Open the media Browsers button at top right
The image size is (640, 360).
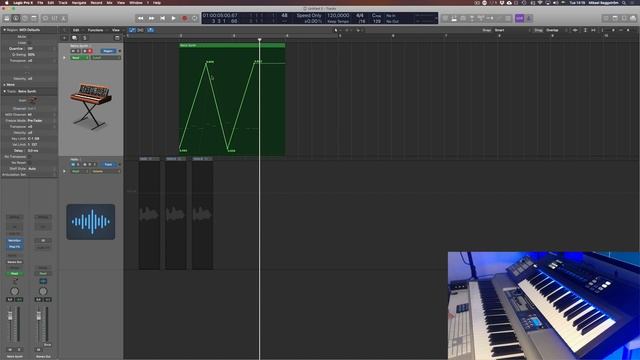pyautogui.click(x=633, y=18)
